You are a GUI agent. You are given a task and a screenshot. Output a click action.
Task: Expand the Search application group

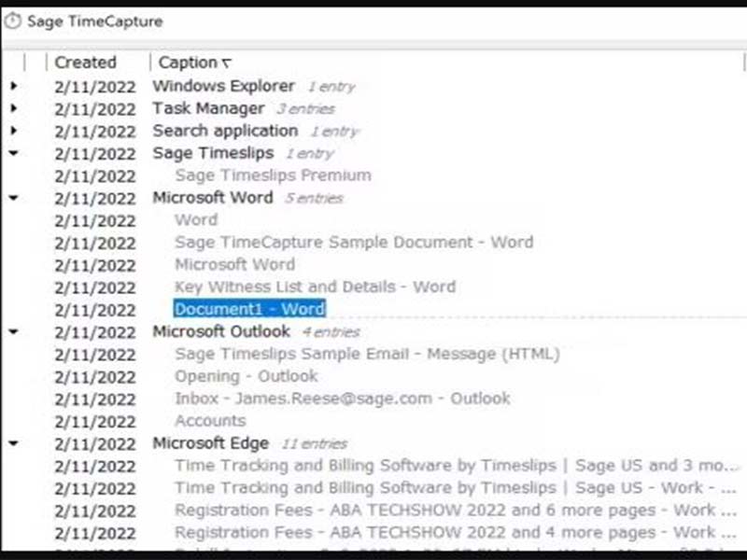[14, 131]
